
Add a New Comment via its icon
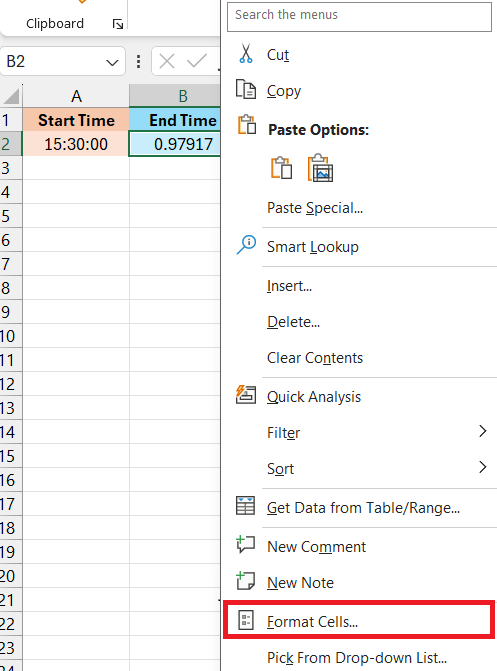click(x=245, y=544)
